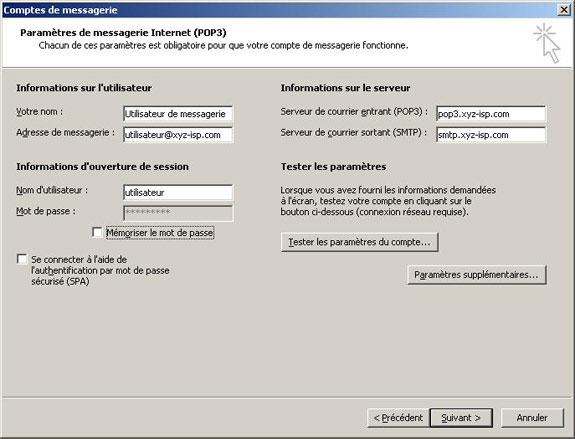Click the Serveur de courrier sortant label

354,132
